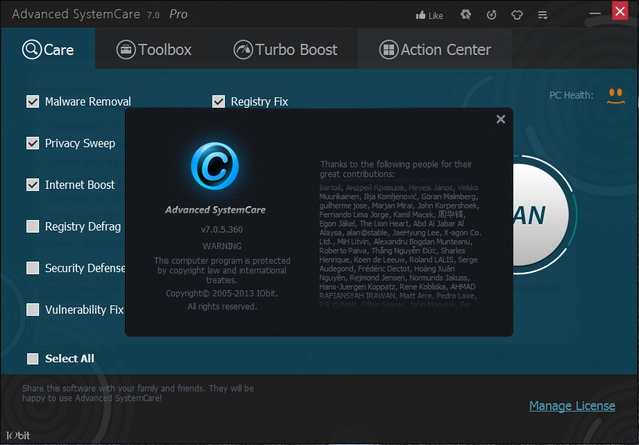This screenshot has height=445, width=639.
Task: Open the skin t-shirt icon
Action: [517, 15]
